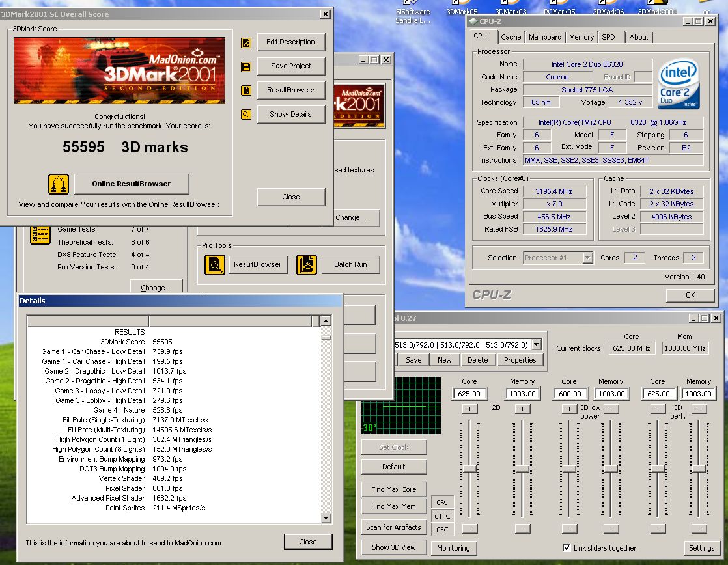Click the 2D Core clock field showing 625.00

[x=469, y=394]
